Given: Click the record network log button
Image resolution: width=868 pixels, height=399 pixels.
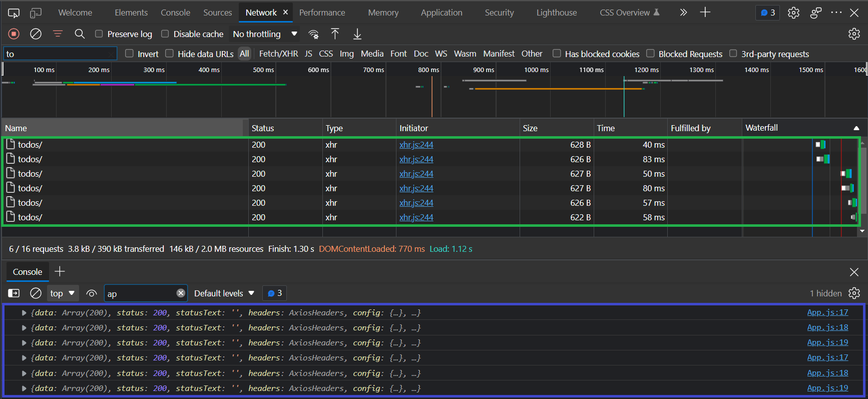Looking at the screenshot, I should 14,34.
